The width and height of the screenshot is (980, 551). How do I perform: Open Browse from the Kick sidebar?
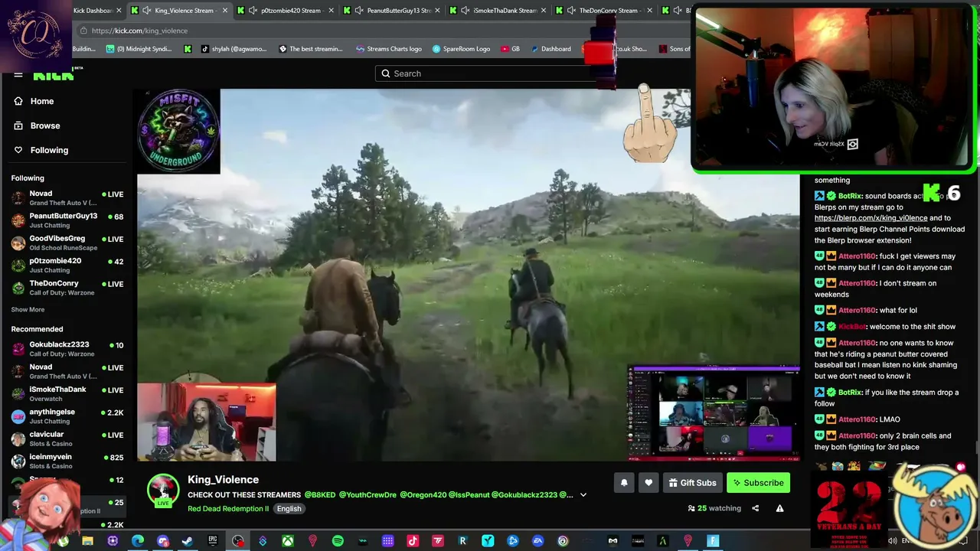pos(36,126)
